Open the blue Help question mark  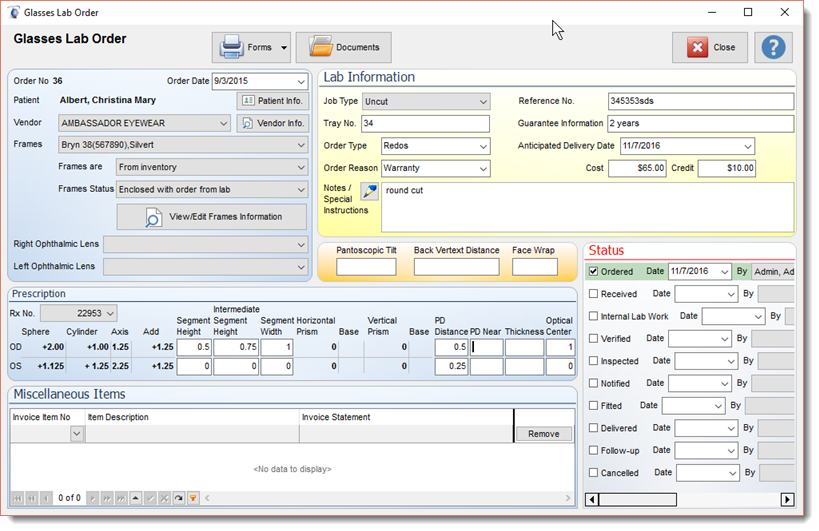773,48
